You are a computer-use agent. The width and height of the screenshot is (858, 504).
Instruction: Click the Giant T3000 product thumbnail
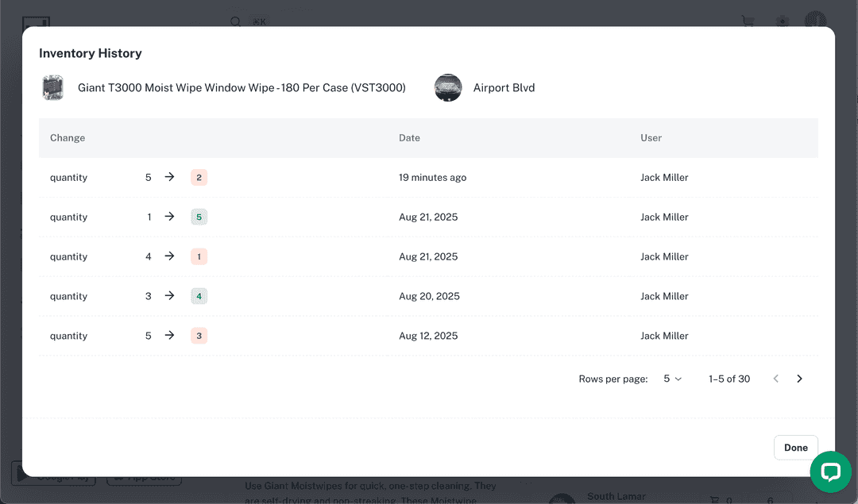[x=53, y=88]
